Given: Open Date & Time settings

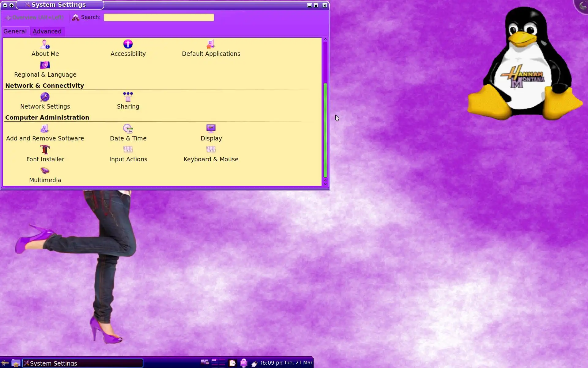Looking at the screenshot, I should click(128, 133).
